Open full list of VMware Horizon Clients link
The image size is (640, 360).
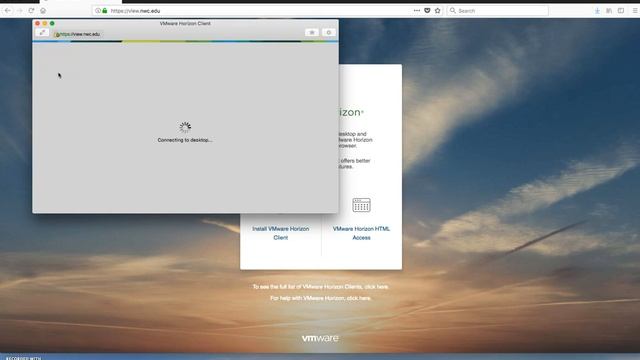(x=320, y=287)
